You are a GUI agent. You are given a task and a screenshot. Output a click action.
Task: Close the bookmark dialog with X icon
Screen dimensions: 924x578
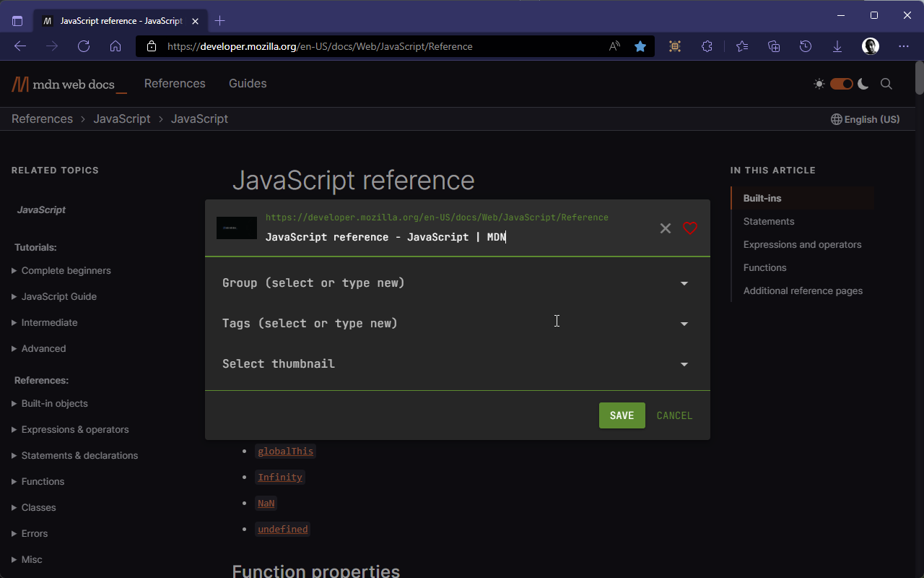point(666,228)
